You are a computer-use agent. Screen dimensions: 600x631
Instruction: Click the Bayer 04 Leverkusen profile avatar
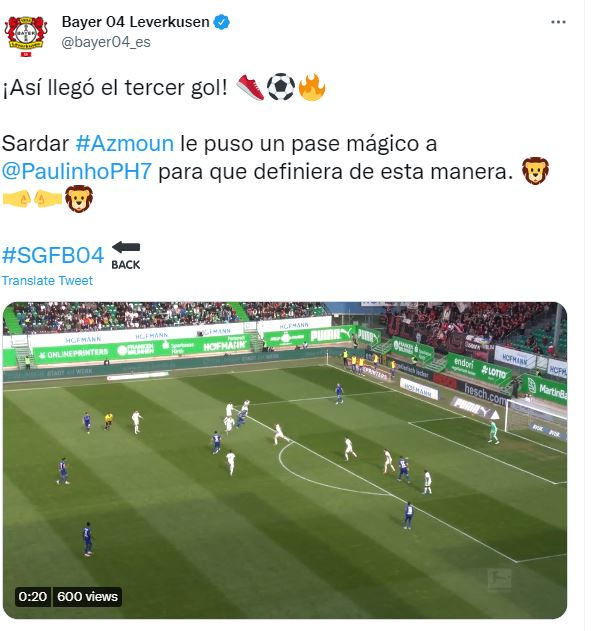click(26, 36)
